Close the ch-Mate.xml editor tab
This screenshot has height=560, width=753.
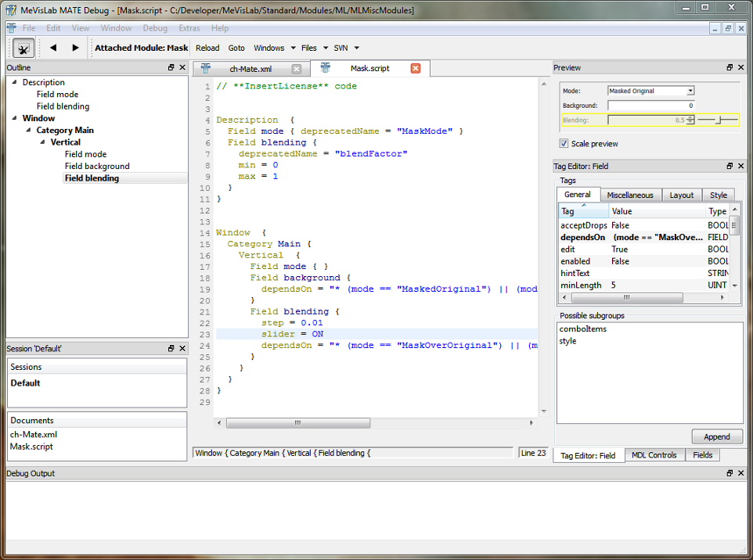point(296,69)
